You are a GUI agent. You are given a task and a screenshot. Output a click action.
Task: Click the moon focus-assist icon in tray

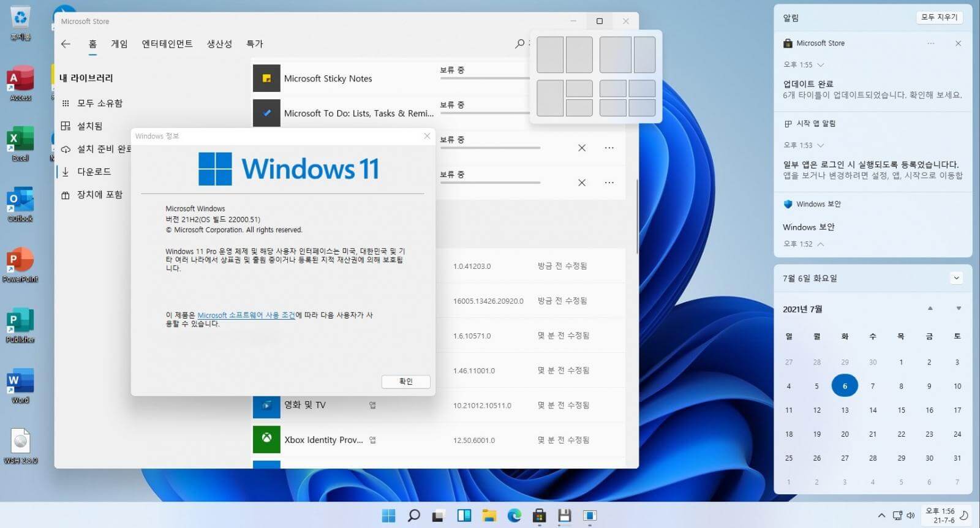[x=963, y=515]
